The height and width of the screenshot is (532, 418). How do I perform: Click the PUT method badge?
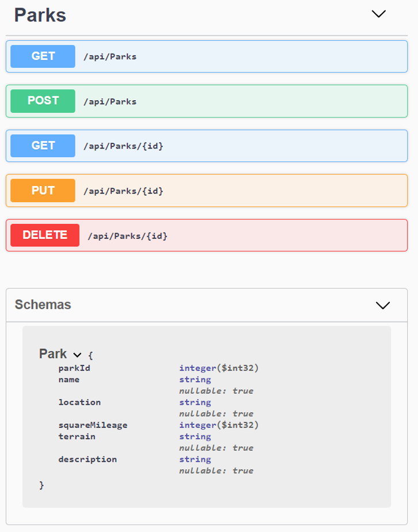[x=43, y=191]
